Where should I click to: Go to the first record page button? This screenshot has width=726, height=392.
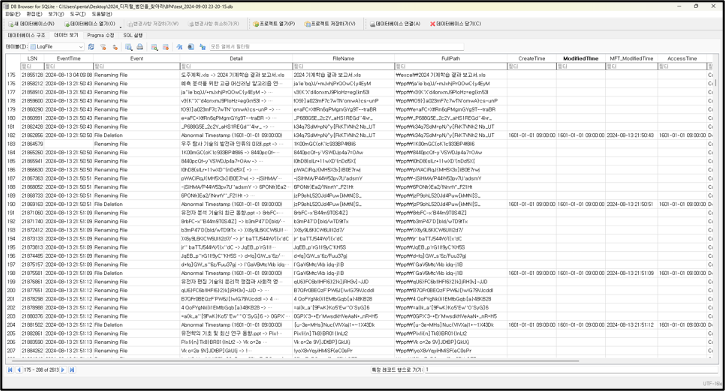click(x=10, y=370)
